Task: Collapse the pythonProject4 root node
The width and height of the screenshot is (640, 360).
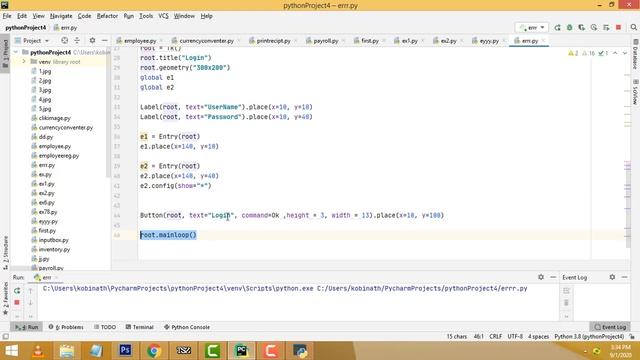Action: (16, 52)
